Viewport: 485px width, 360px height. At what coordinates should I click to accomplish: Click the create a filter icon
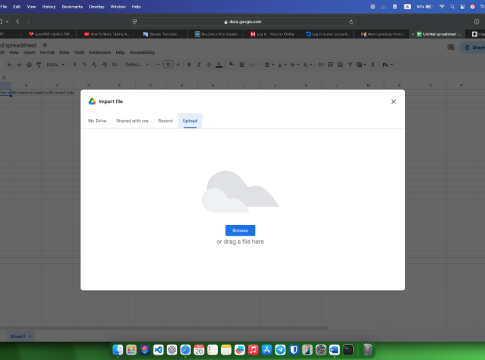click(350, 65)
